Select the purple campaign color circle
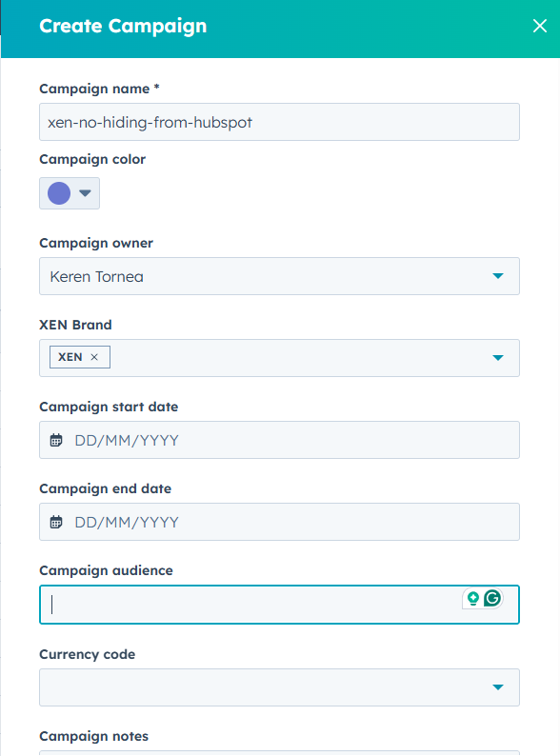The image size is (560, 756). click(59, 193)
